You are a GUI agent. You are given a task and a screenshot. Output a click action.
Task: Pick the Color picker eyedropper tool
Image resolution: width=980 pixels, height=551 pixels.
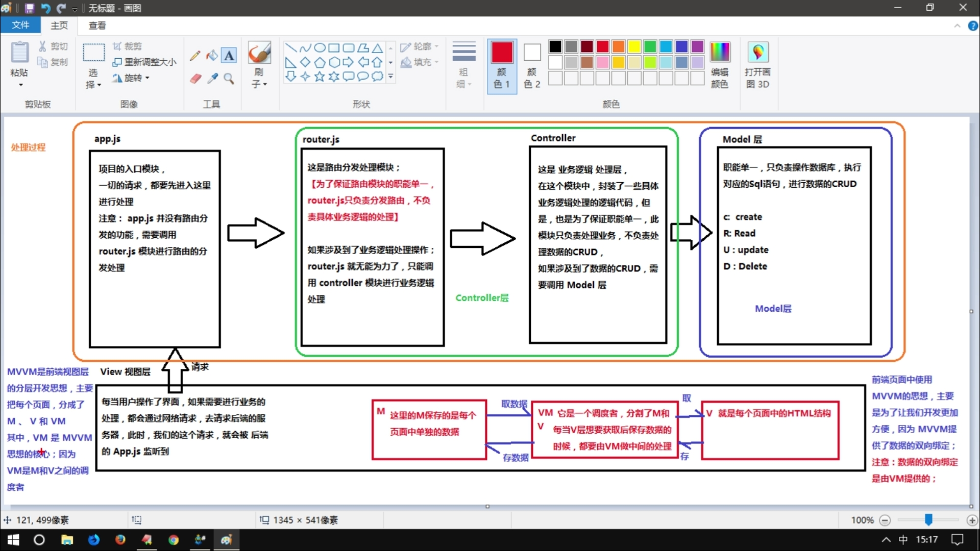pos(212,79)
